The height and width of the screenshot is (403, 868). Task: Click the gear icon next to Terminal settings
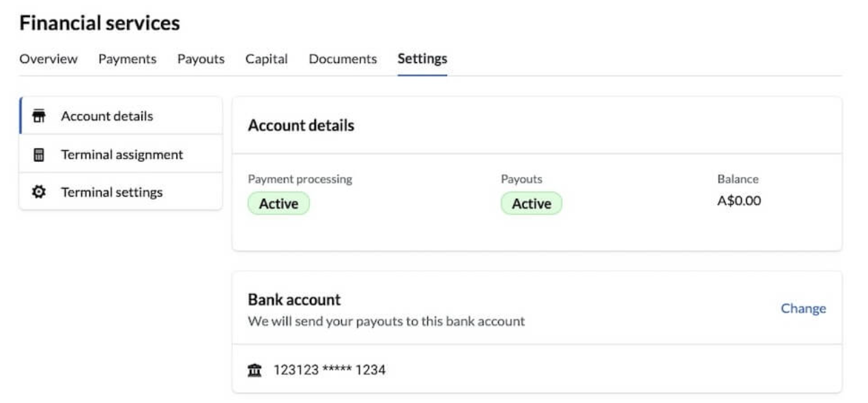tap(40, 192)
